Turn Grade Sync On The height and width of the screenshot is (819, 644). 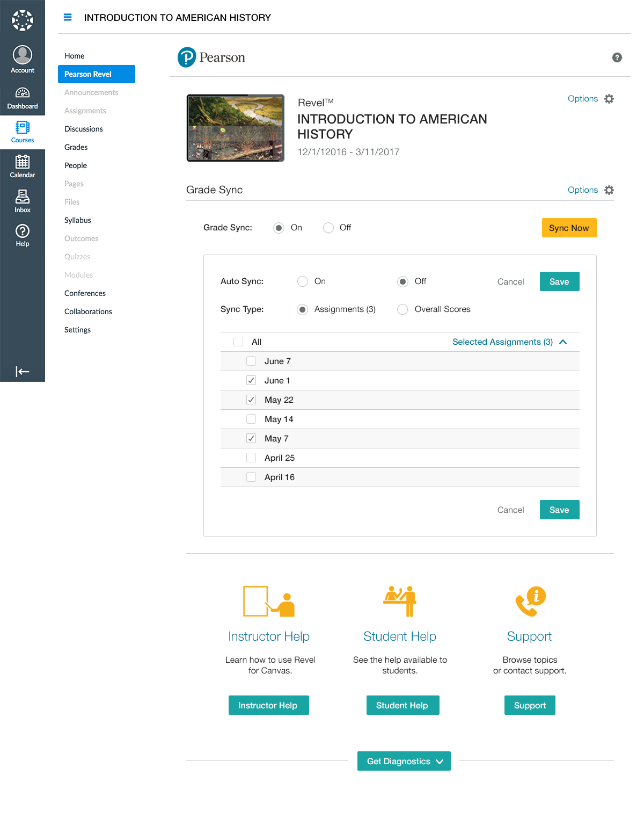(x=279, y=228)
